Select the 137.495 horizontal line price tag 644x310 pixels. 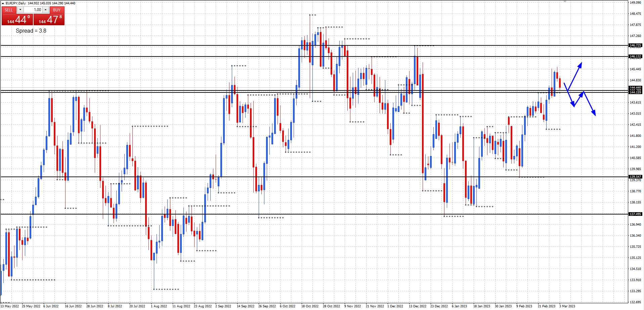[x=635, y=214]
